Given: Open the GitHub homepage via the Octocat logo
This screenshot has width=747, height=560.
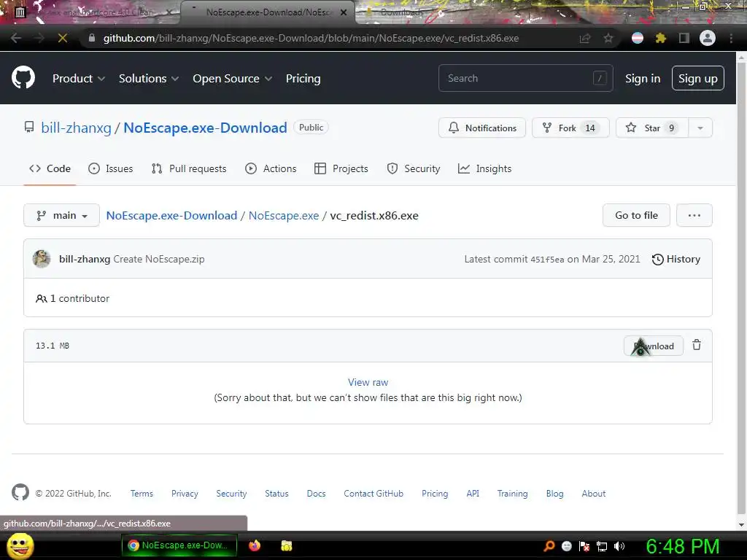Looking at the screenshot, I should [x=23, y=78].
